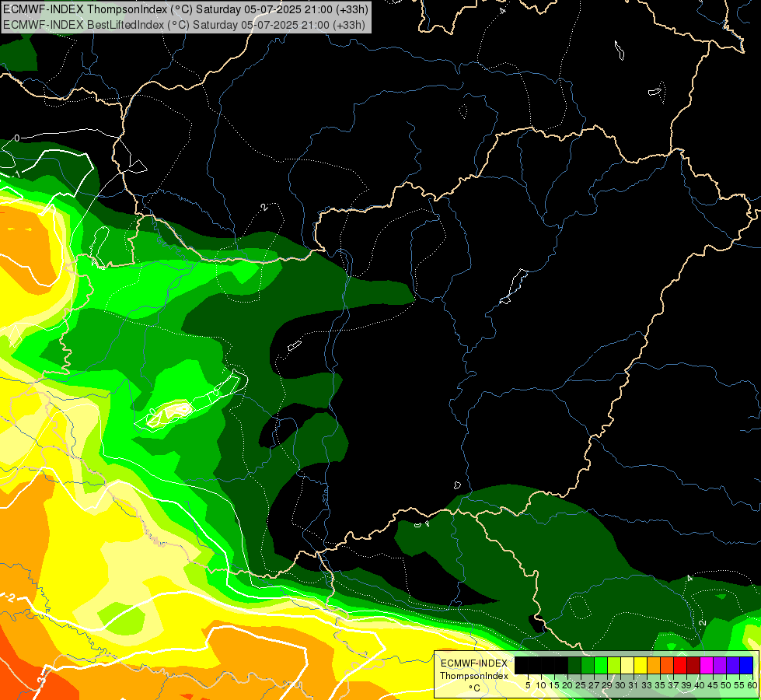The width and height of the screenshot is (761, 700).
Task: Click the contour label -1 on the map
Action: pos(16,173)
